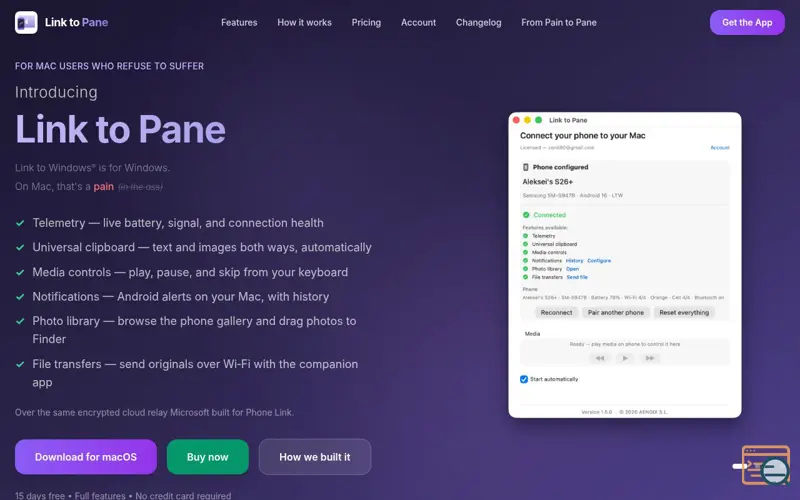Click the check icon beside Media controls in app window
This screenshot has width=800, height=500.
point(525,252)
